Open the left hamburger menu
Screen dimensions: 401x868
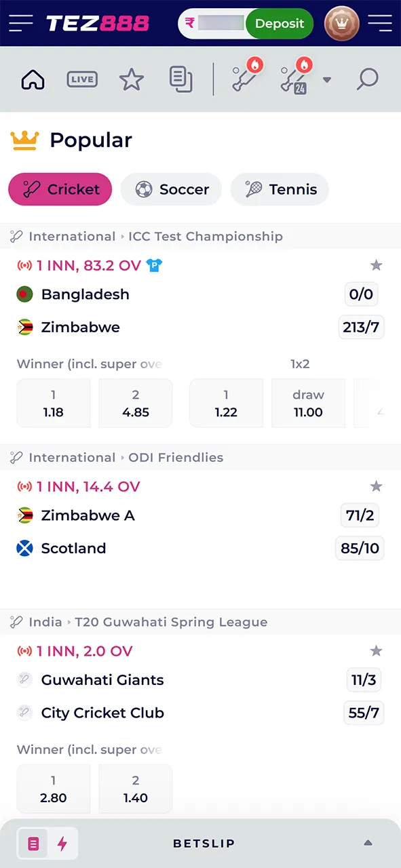tap(21, 24)
